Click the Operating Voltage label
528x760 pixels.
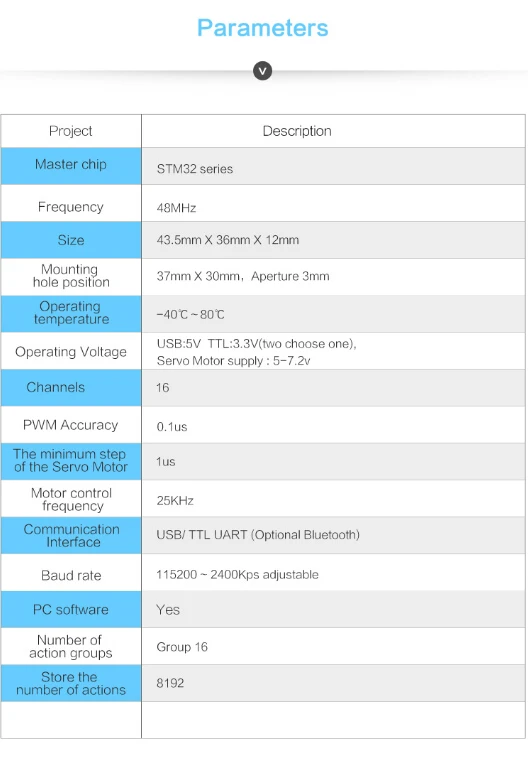71,351
